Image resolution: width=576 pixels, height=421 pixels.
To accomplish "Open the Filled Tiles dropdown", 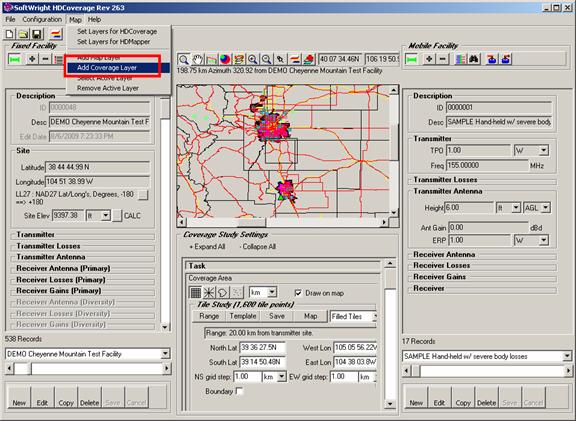I will point(374,316).
